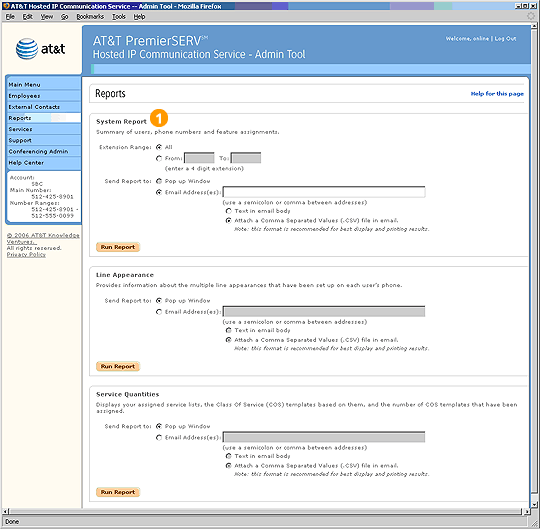Go to Main Menu in sidebar

point(44,85)
